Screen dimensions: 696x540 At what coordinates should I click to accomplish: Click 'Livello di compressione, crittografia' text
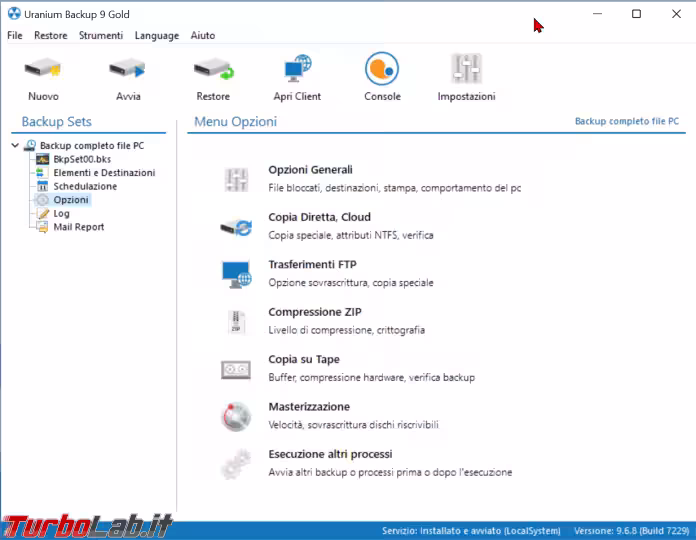(346, 330)
